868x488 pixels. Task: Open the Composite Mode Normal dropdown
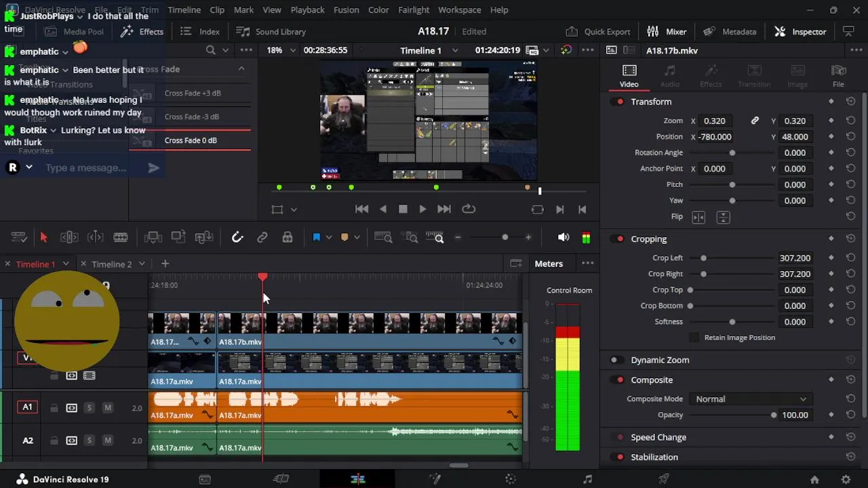[x=751, y=399]
